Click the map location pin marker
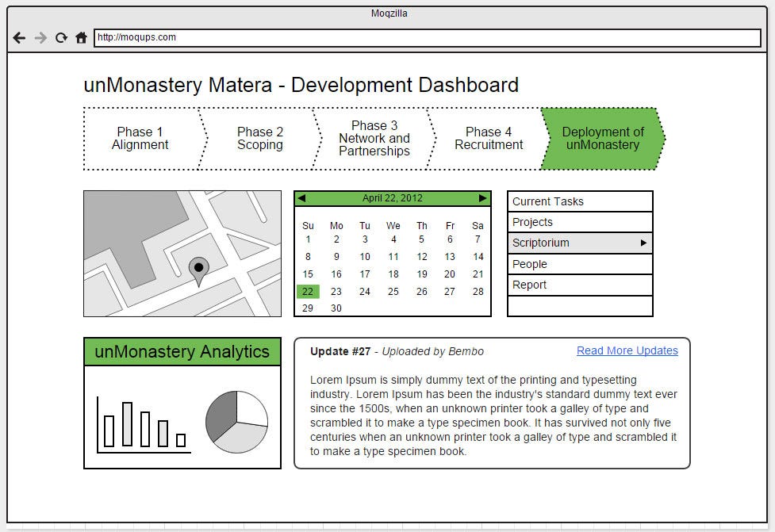 point(198,272)
